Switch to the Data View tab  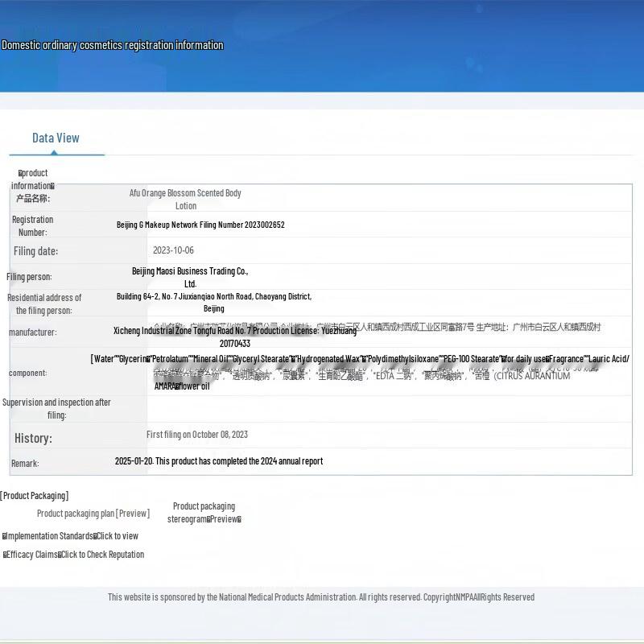(56, 138)
